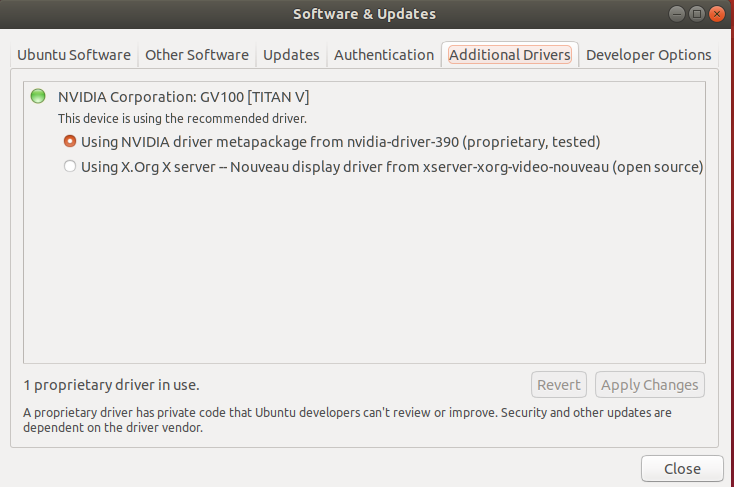This screenshot has width=734, height=487.
Task: Click the Software & Updates title bar
Action: [x=365, y=14]
